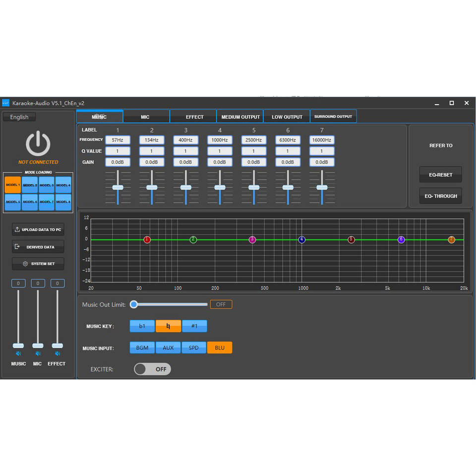Select EQ node 4 on graph
The height and width of the screenshot is (476, 476).
pyautogui.click(x=301, y=239)
